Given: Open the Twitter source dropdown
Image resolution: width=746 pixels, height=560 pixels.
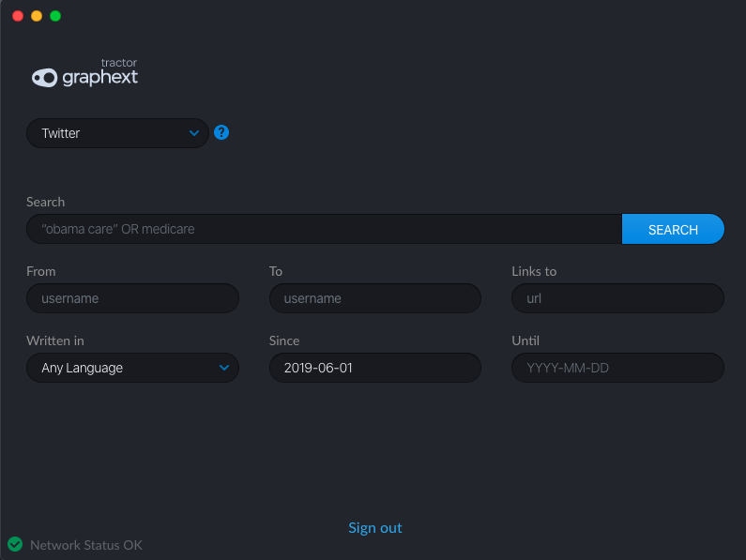Looking at the screenshot, I should (x=117, y=133).
